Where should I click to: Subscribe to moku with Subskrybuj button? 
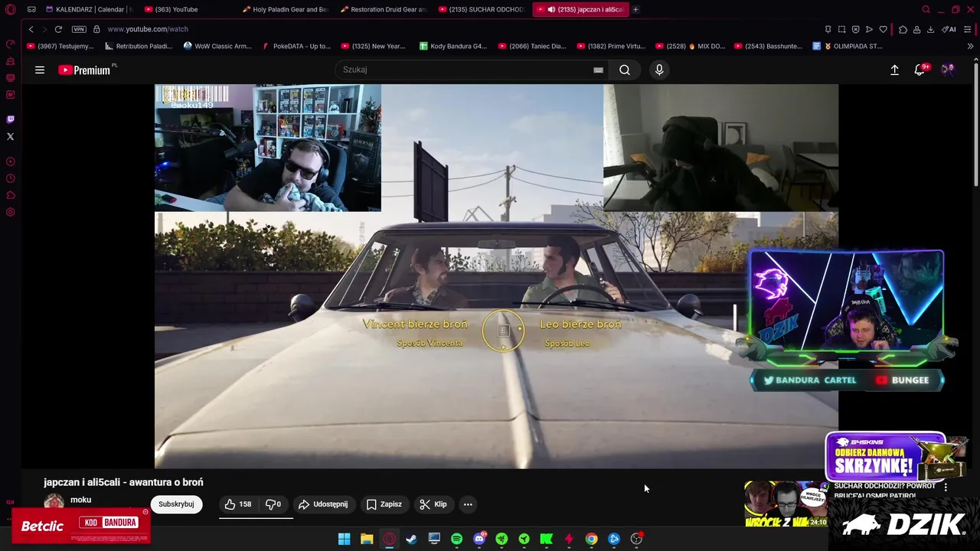pos(176,504)
